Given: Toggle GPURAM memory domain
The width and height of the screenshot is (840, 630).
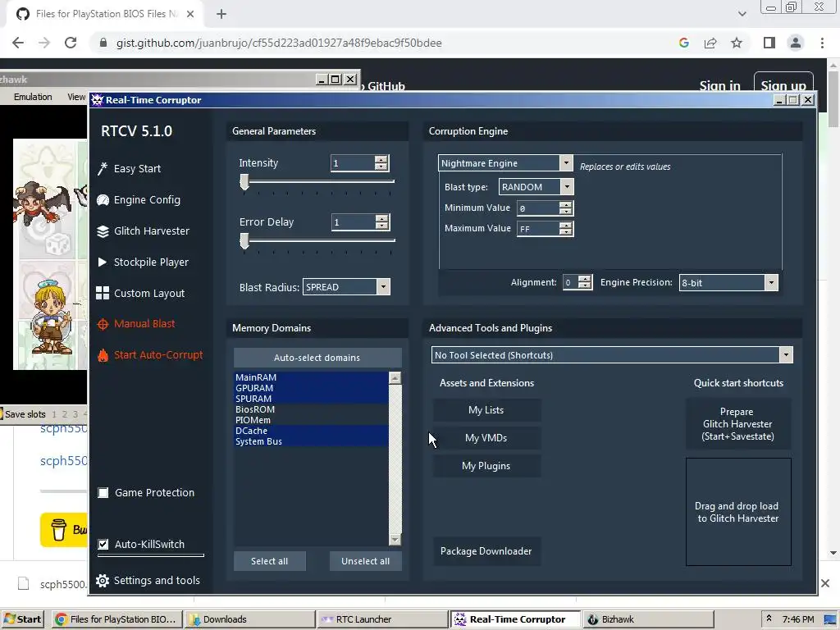Looking at the screenshot, I should coord(311,388).
